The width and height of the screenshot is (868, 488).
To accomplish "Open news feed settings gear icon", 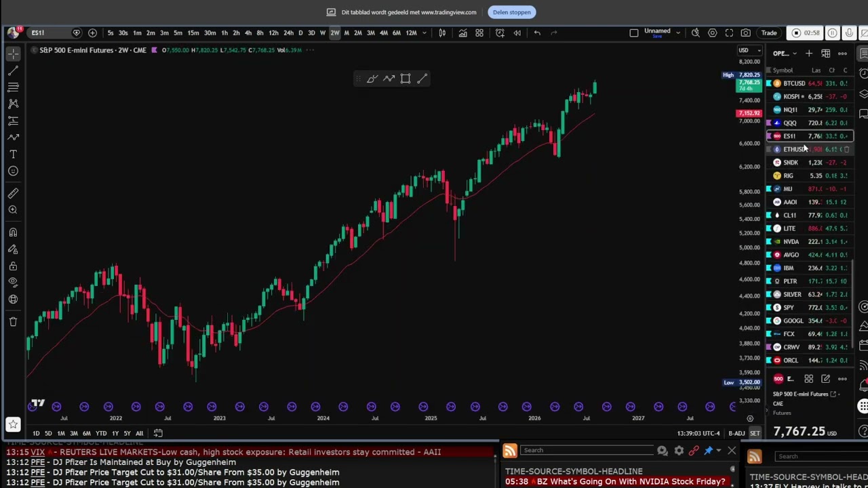I will [x=679, y=450].
